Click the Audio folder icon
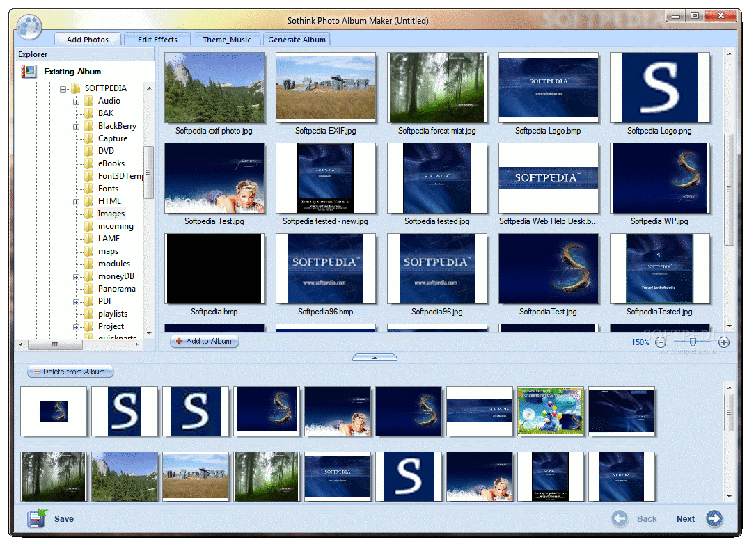Image resolution: width=756 pixels, height=551 pixels. (88, 101)
